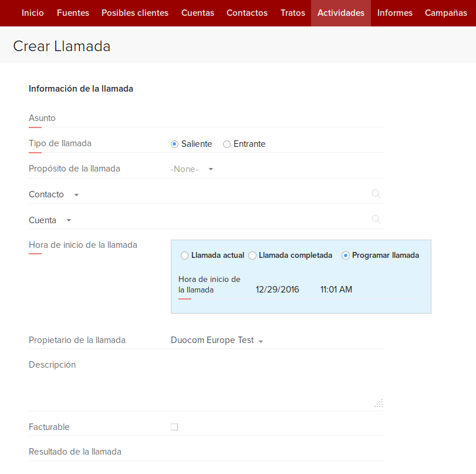Toggle the Facturable checkbox

174,427
